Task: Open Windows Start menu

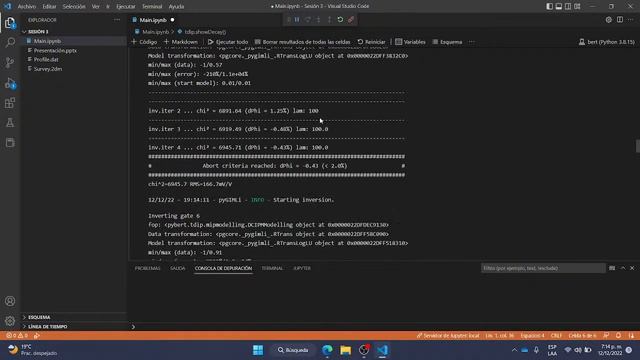Action: click(258, 350)
